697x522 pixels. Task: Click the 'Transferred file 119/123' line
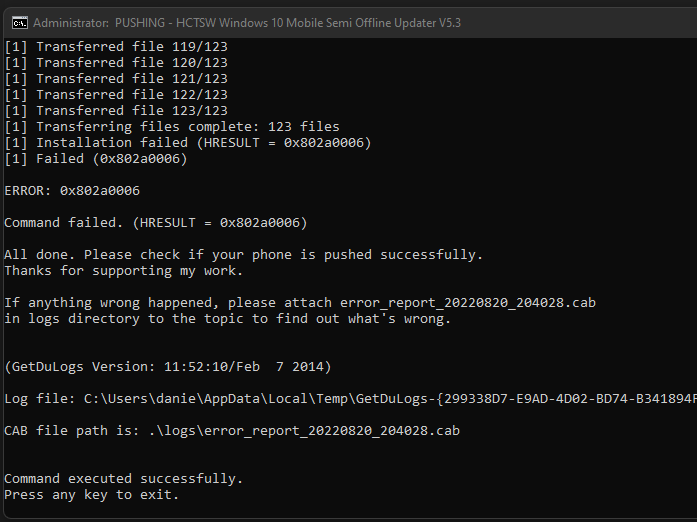(116, 46)
